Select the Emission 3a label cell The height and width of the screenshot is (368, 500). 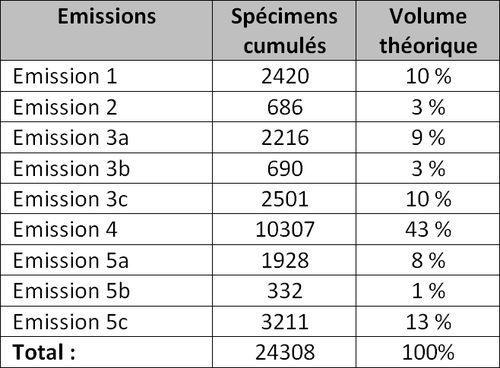pos(106,138)
